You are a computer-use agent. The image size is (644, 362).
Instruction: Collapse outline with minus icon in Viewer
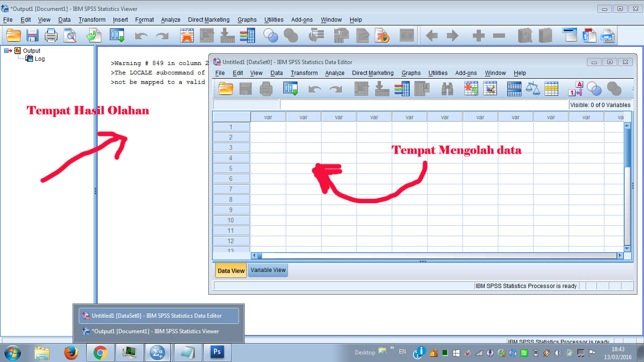499,36
